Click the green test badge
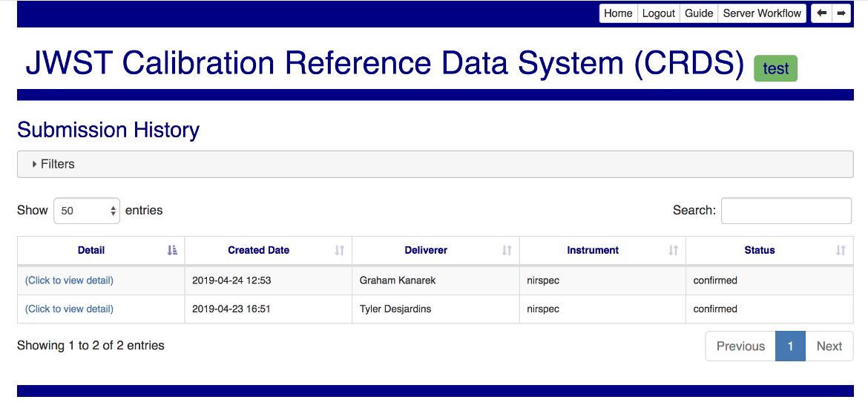 point(775,69)
